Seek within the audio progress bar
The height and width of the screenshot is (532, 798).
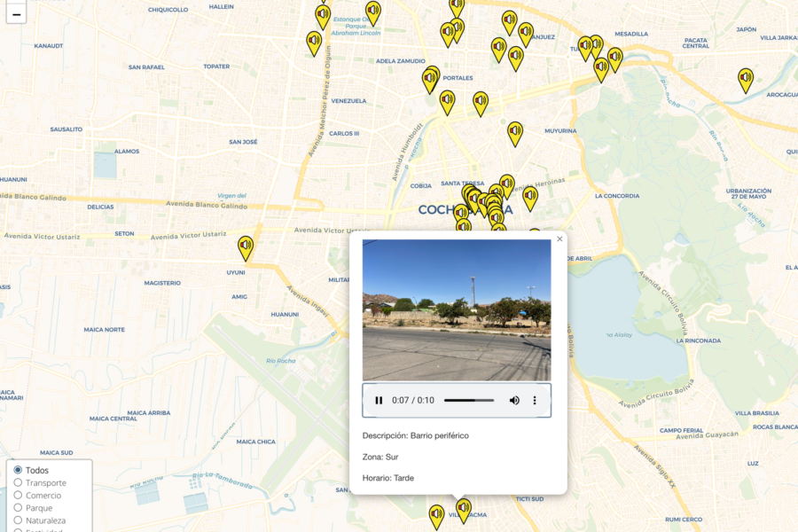(469, 400)
